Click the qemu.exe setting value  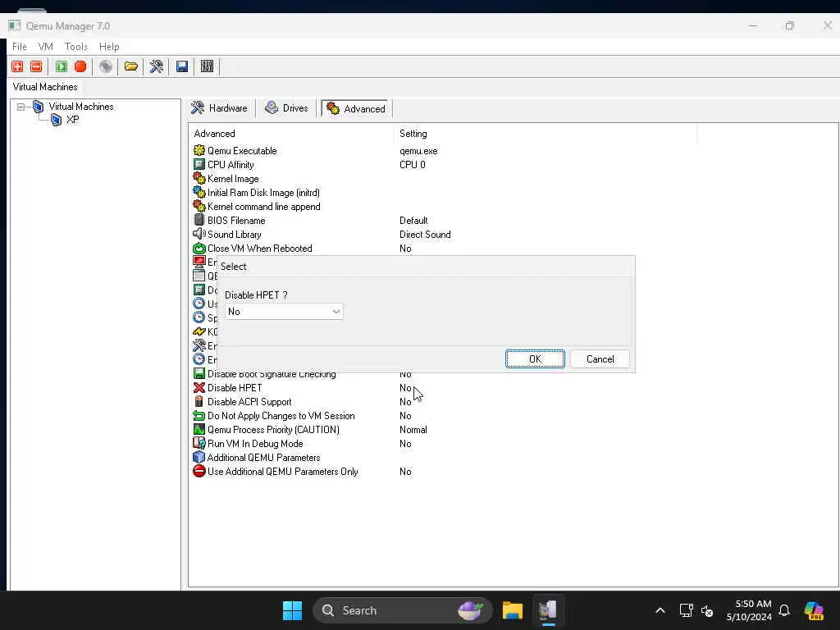pos(418,151)
